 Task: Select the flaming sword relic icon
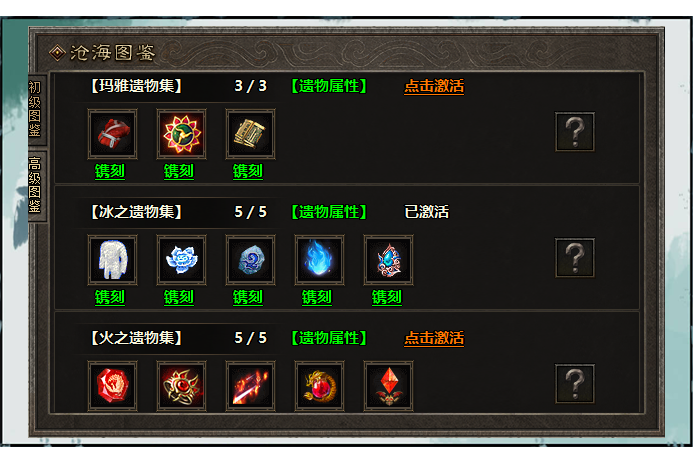coord(250,386)
